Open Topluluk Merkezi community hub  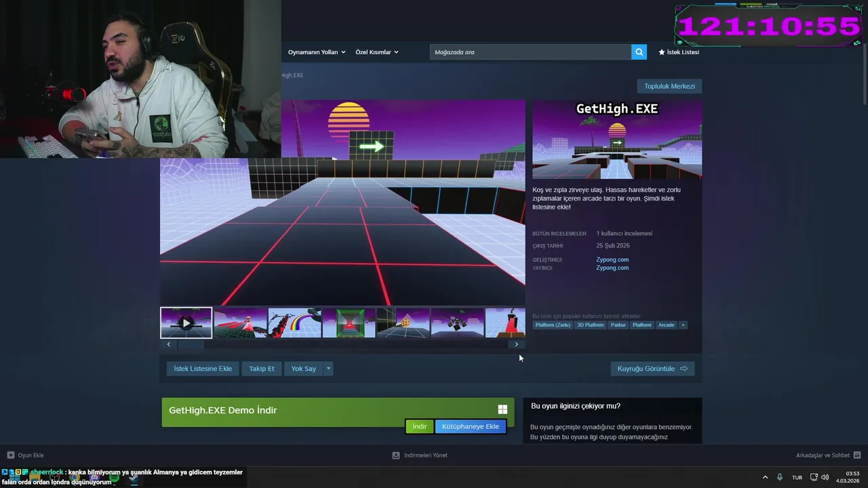(x=669, y=86)
